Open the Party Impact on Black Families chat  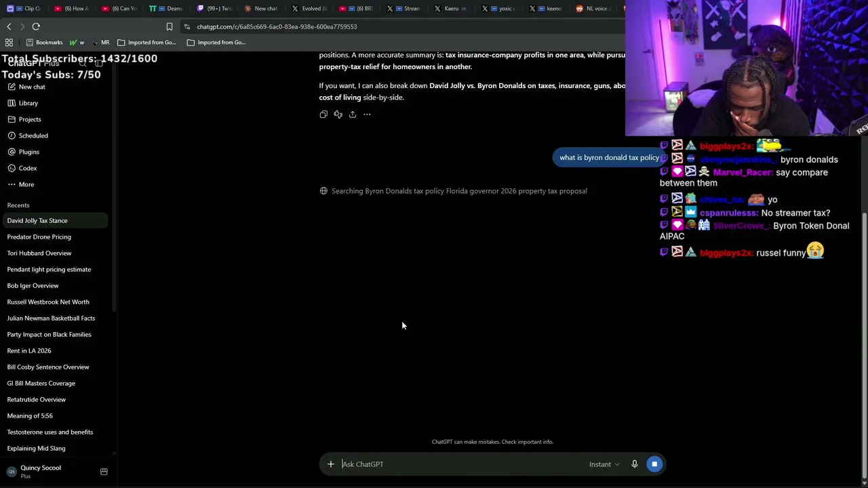(x=54, y=334)
